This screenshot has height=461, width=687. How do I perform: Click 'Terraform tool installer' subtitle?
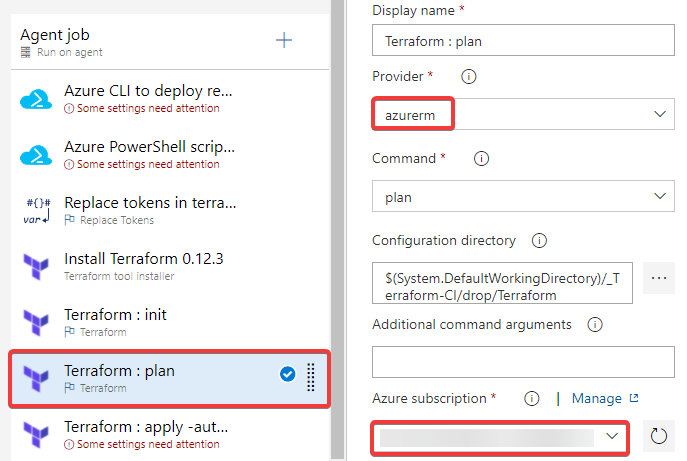119,276
